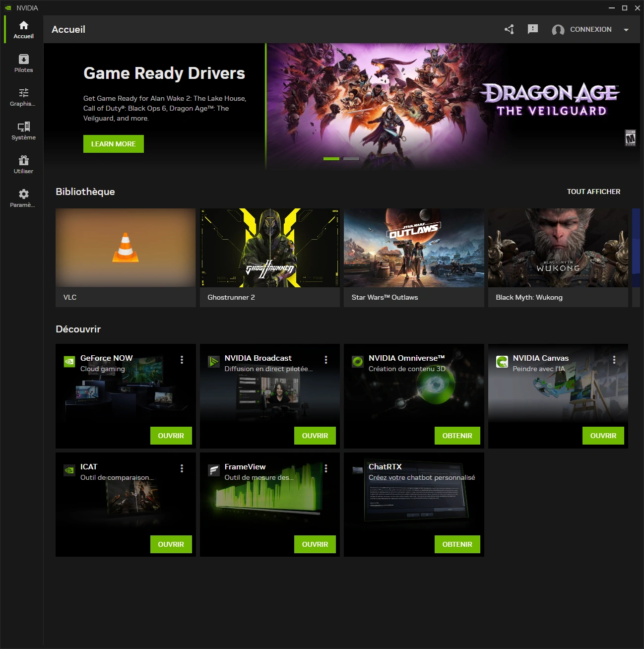Click the Peindre avec l'IA subtitle
Image resolution: width=644 pixels, height=649 pixels.
(539, 369)
